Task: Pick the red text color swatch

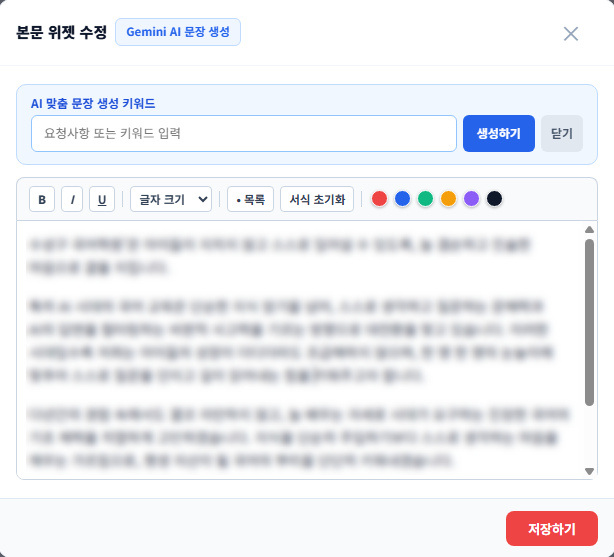Action: click(379, 199)
